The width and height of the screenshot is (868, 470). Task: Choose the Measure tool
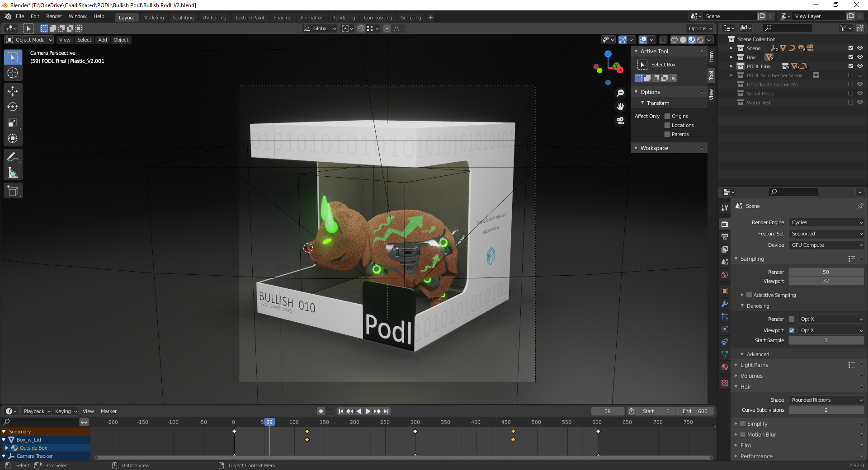tap(13, 173)
